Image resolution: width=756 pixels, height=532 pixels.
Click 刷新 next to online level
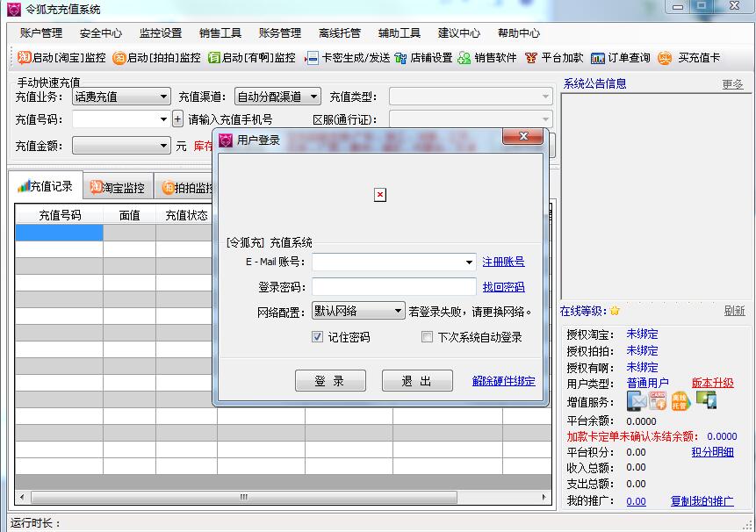click(x=734, y=311)
